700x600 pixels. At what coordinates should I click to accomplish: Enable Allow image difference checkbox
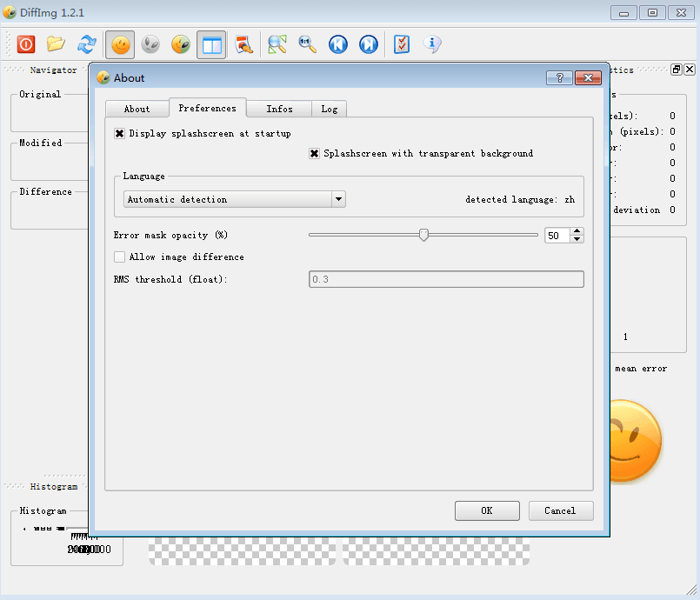coord(120,257)
